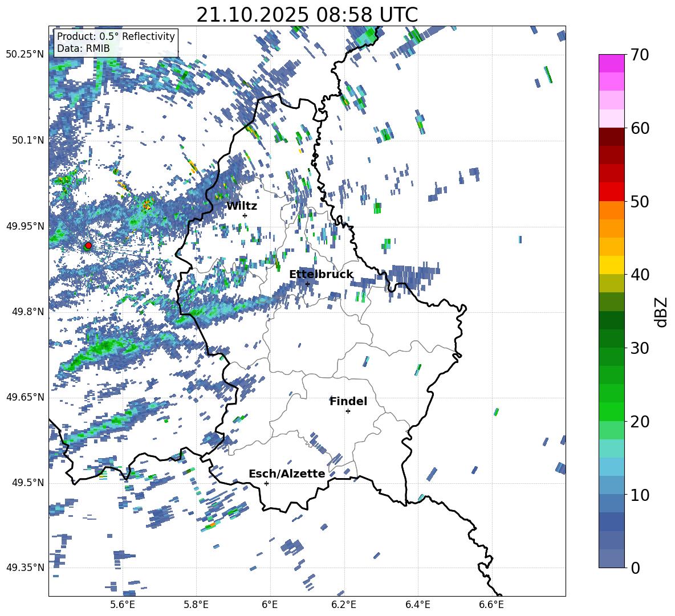675x616 pixels.
Task: Click the Wiltz station cross marker
Action: pyautogui.click(x=245, y=215)
